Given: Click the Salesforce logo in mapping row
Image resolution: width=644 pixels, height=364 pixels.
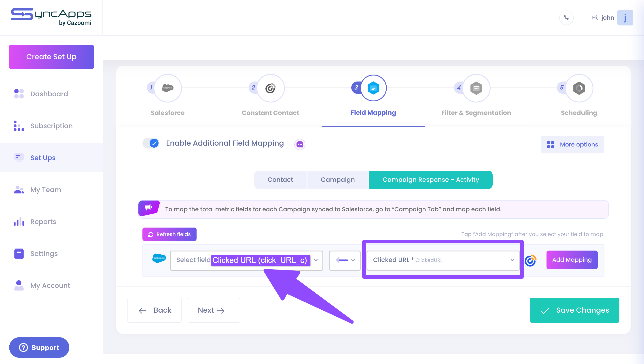Looking at the screenshot, I should coord(159,258).
